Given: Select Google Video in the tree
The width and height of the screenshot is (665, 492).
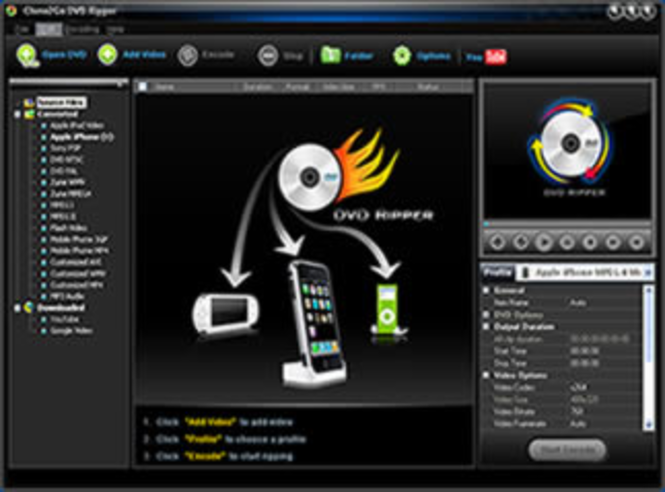Looking at the screenshot, I should pos(71,331).
